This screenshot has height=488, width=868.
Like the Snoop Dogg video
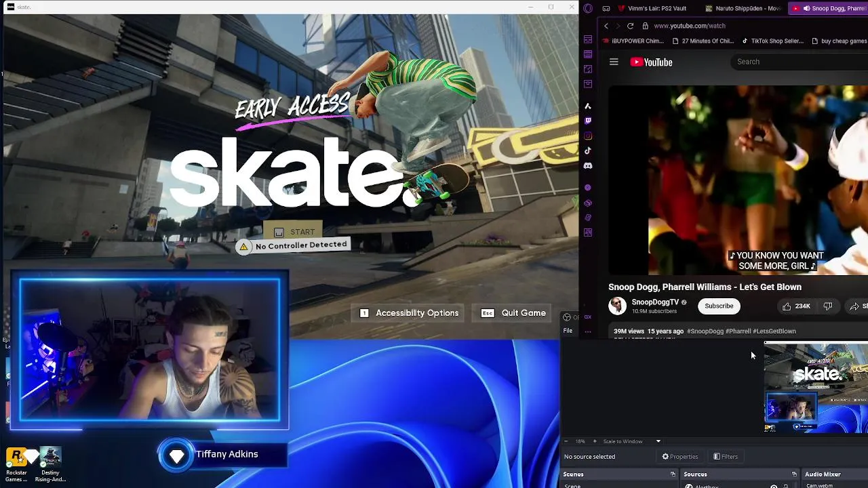796,306
